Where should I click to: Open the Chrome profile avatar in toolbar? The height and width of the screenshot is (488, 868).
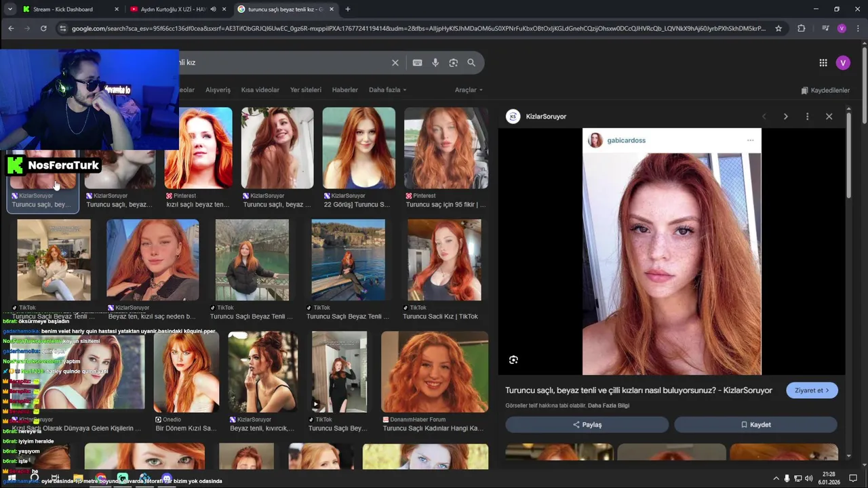tap(842, 28)
